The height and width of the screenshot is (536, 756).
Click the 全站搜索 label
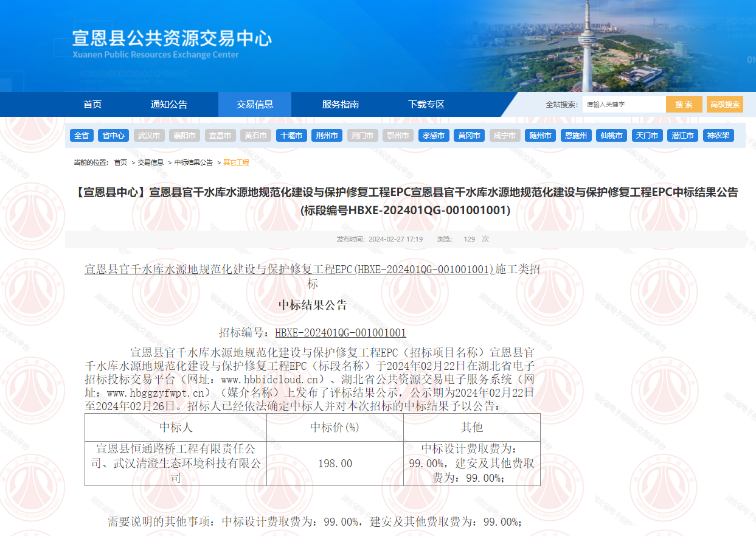561,105
